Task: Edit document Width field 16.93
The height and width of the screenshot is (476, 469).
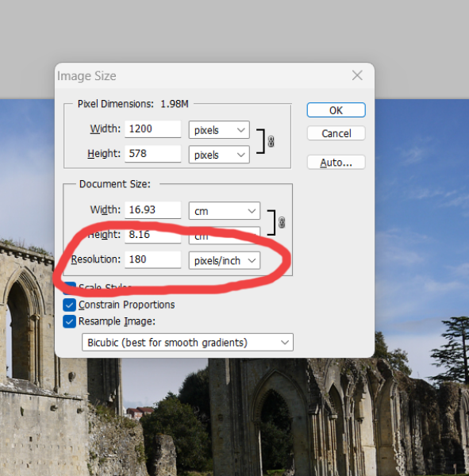Action: click(x=153, y=209)
